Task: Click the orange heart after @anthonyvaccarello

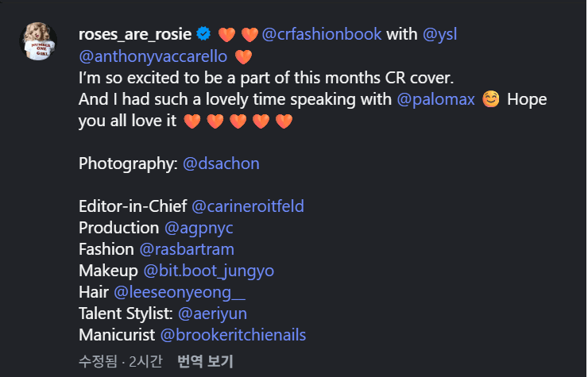Action: 243,56
